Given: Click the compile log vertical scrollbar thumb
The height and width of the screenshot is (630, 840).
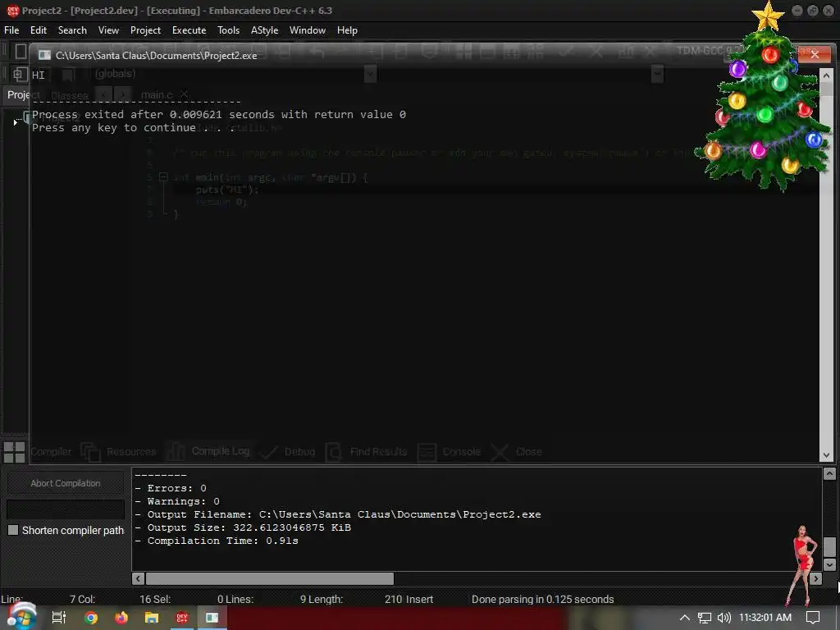Looking at the screenshot, I should 829,547.
